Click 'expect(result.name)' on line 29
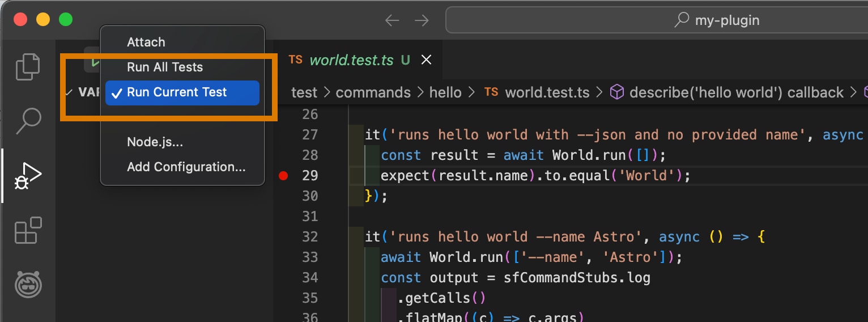Screen dimensions: 868x322 [458, 176]
